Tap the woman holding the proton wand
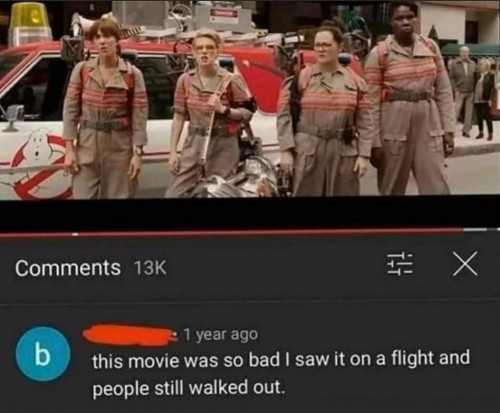 tap(208, 113)
